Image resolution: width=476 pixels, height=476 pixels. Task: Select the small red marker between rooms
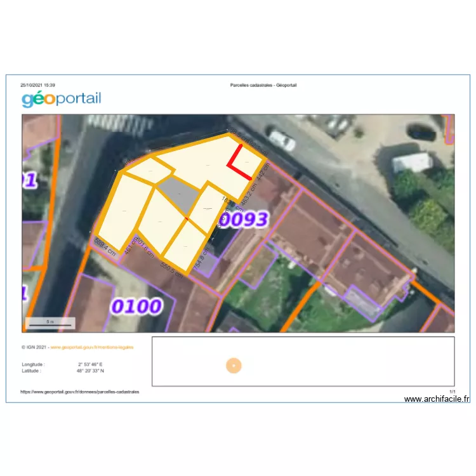[x=187, y=219]
